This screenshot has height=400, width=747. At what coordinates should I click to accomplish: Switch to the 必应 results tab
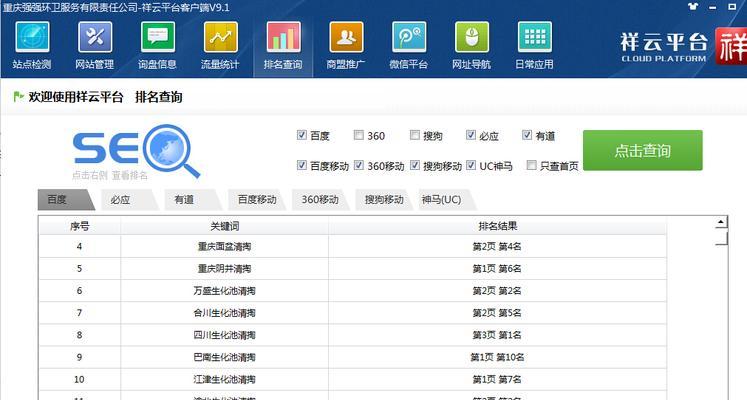pyautogui.click(x=130, y=200)
